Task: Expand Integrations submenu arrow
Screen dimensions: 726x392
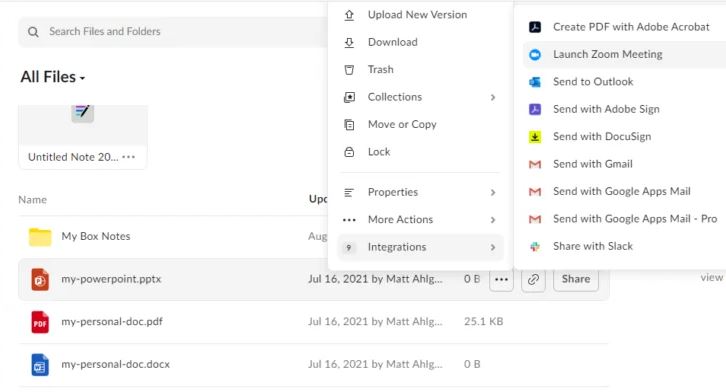Action: click(493, 248)
